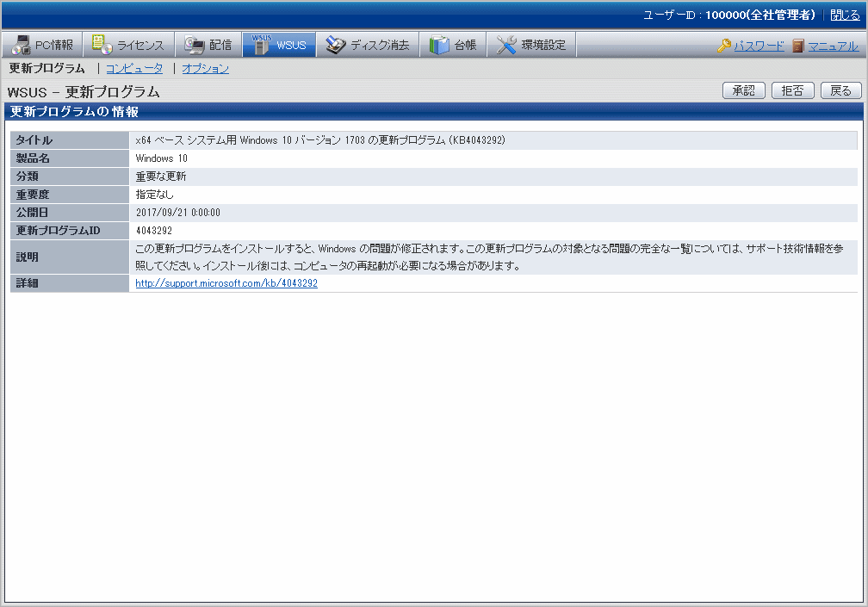Approve the update with 承認 button
868x607 pixels.
(743, 90)
